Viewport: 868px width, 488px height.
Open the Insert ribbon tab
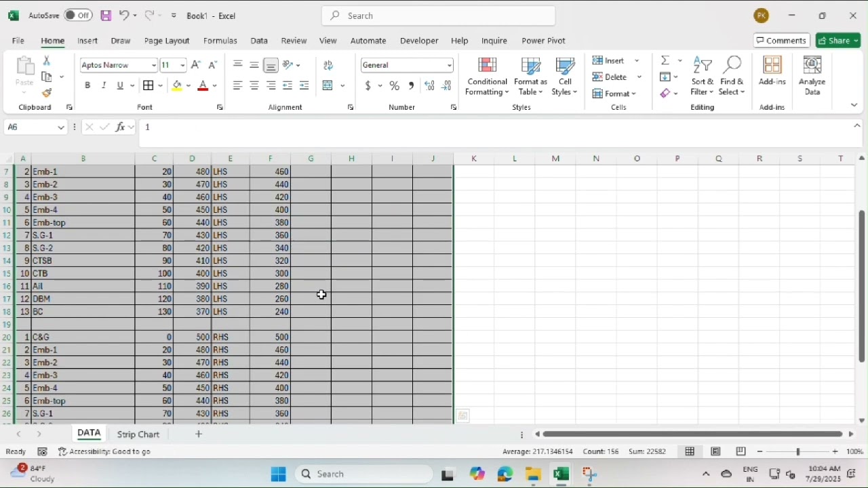pyautogui.click(x=87, y=41)
